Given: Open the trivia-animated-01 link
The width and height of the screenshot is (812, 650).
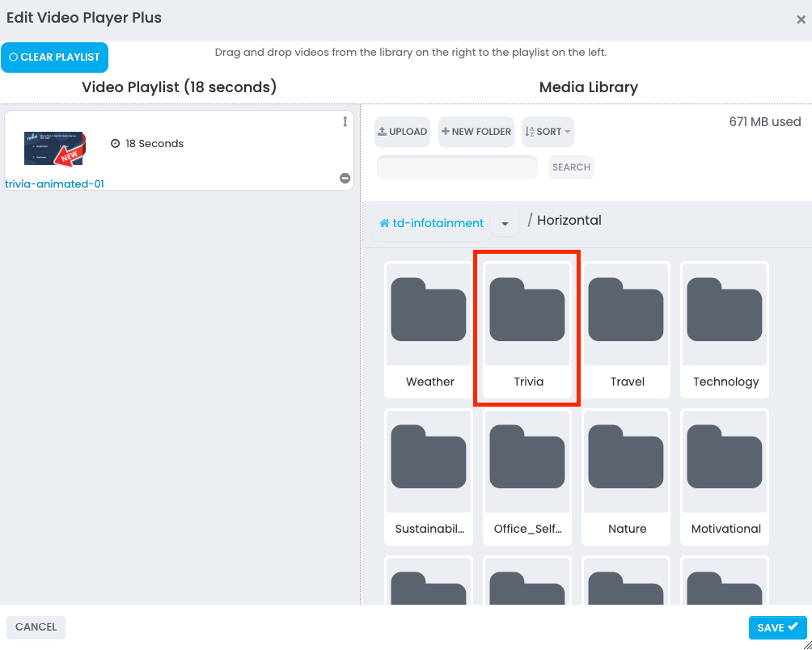Looking at the screenshot, I should click(54, 184).
